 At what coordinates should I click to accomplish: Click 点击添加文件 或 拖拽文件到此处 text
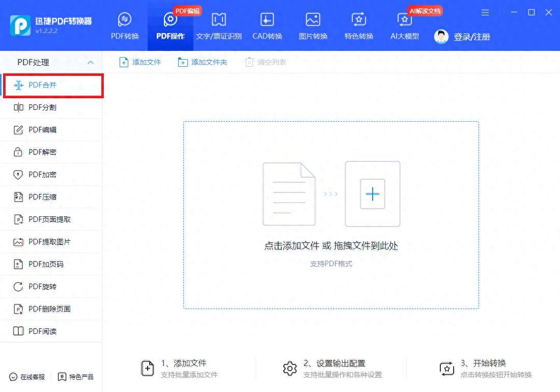331,245
